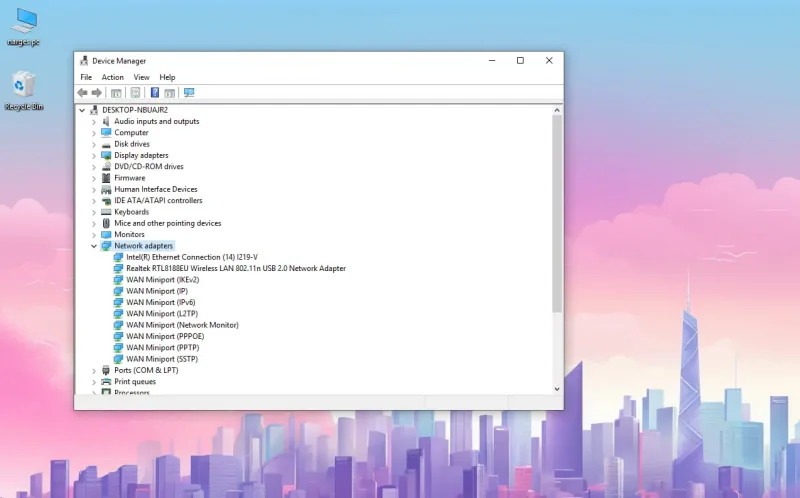800x498 pixels.
Task: Collapse the DESKTOP-NBUAJR2 root node
Action: pyautogui.click(x=82, y=110)
